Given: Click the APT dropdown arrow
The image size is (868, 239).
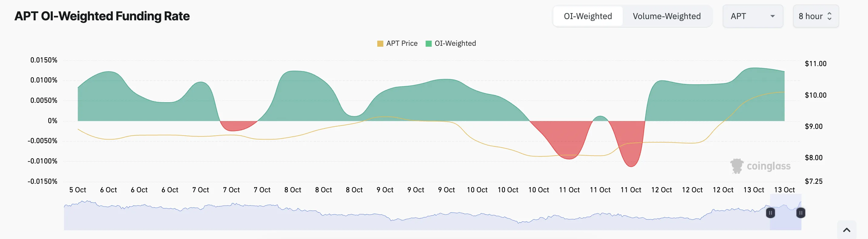Looking at the screenshot, I should click(773, 16).
